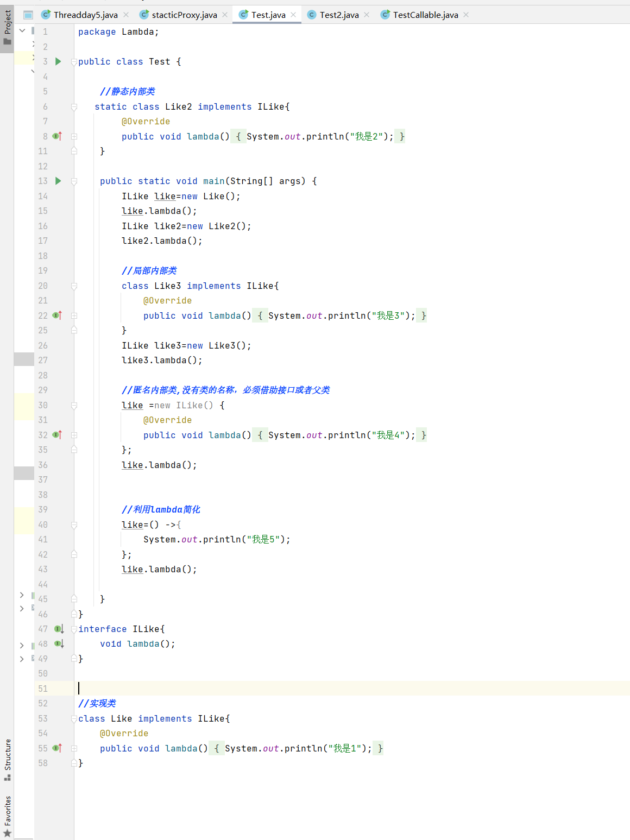The image size is (630, 840).
Task: Click Java class icon on Test2.java tab
Action: [x=312, y=15]
